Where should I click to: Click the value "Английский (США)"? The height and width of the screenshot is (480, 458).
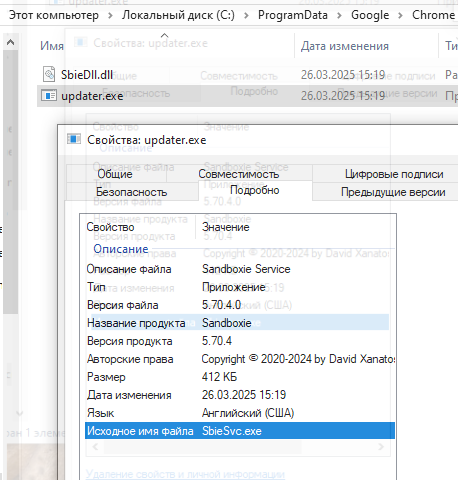(248, 413)
